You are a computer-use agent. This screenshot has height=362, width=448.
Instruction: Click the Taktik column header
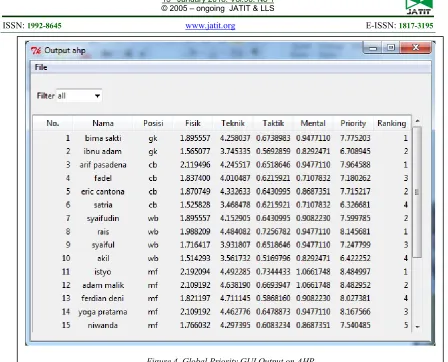[x=273, y=123]
